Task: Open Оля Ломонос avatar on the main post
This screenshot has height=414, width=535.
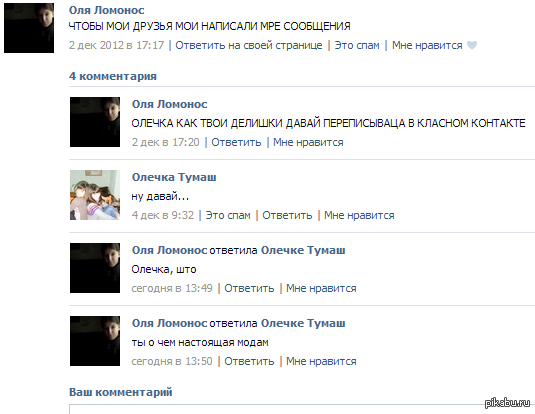Action: (29, 28)
